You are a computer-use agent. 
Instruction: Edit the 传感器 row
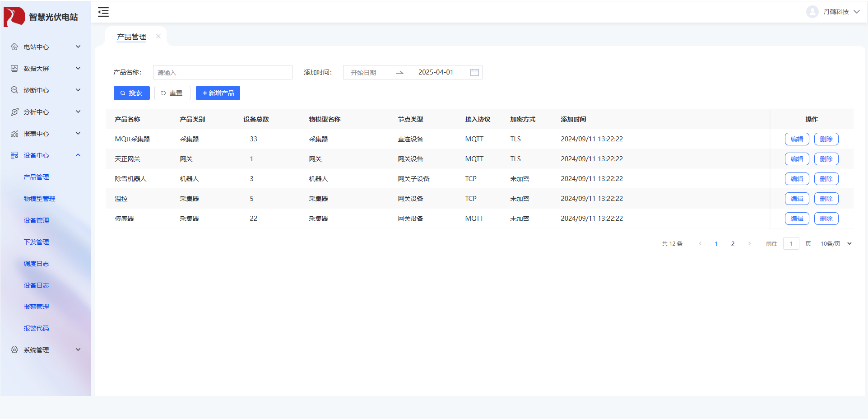pyautogui.click(x=797, y=219)
